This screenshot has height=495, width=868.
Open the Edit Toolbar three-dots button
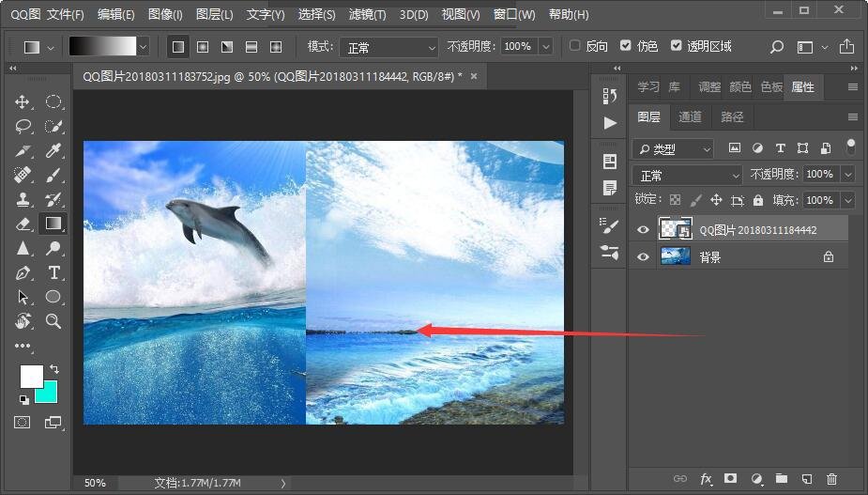23,346
